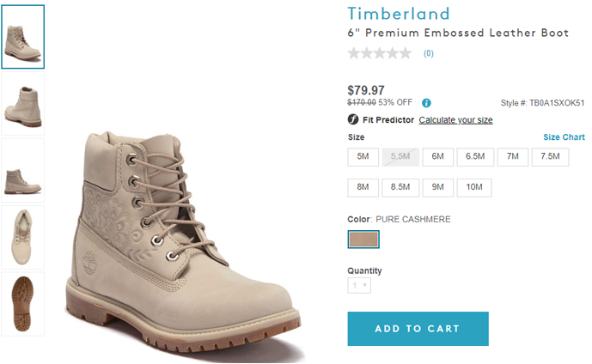Click the Fit Predictor icon

[353, 119]
